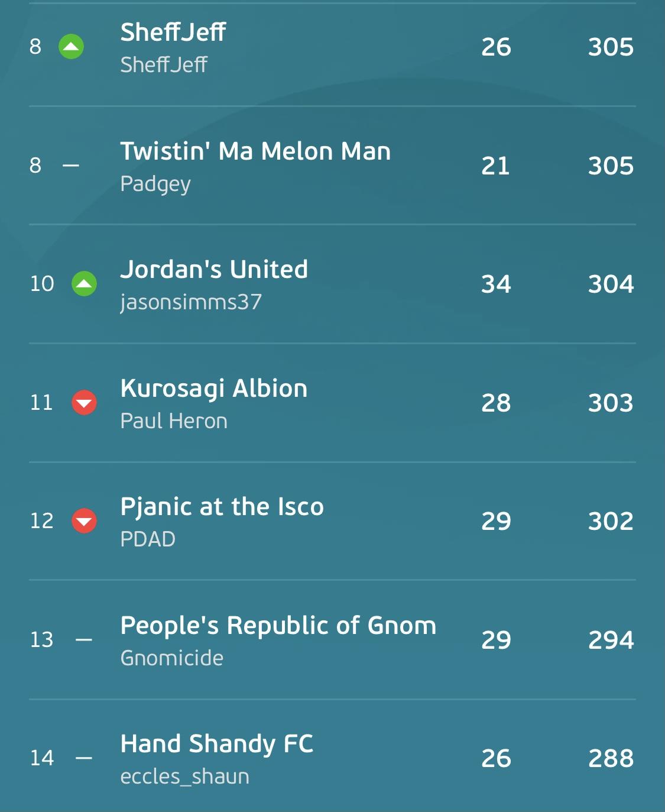Click the no-change dash beside Twistin' Ma Melon Man

[71, 166]
